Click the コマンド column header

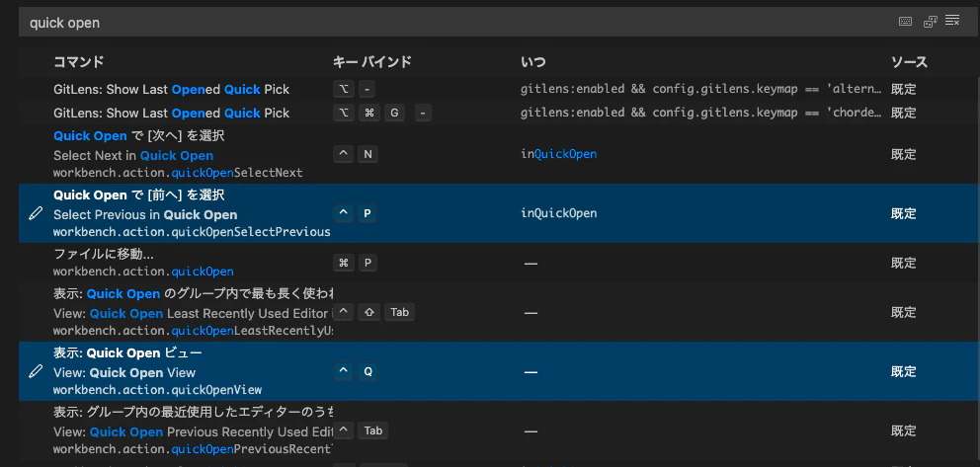point(78,62)
